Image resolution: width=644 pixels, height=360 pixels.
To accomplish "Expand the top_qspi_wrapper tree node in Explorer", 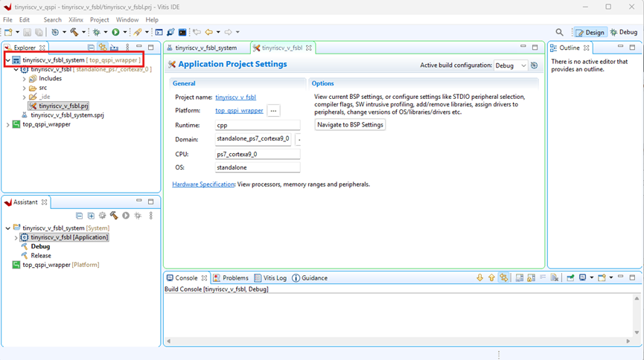I will 7,124.
